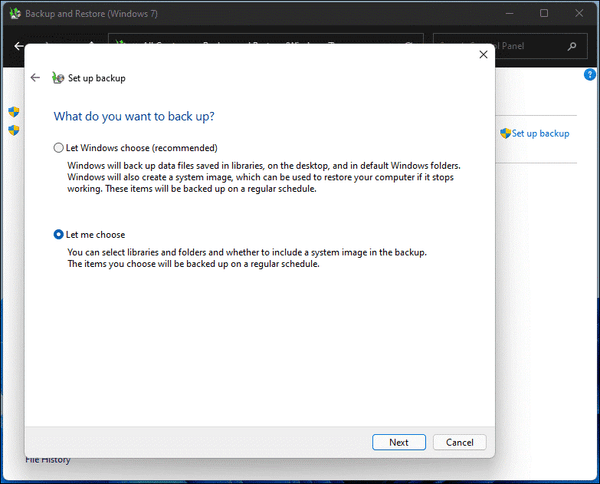The width and height of the screenshot is (600, 484).
Task: Focus the Search Control Panel field
Action: click(510, 46)
